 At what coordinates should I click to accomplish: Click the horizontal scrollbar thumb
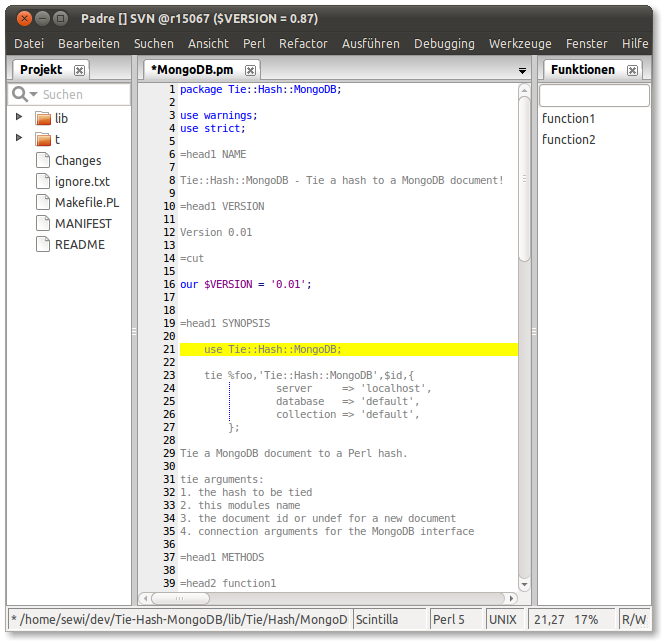pyautogui.click(x=180, y=598)
